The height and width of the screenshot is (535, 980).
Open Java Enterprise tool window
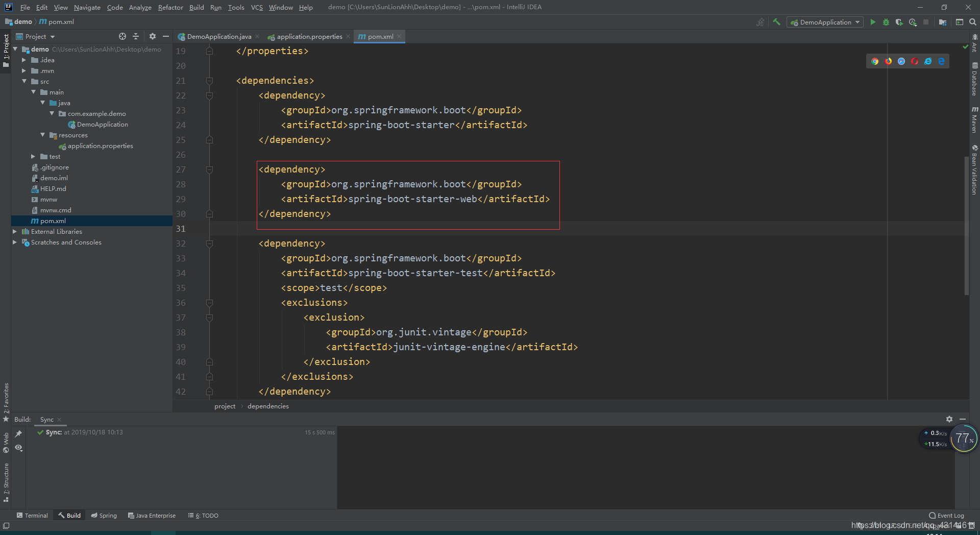tap(152, 515)
